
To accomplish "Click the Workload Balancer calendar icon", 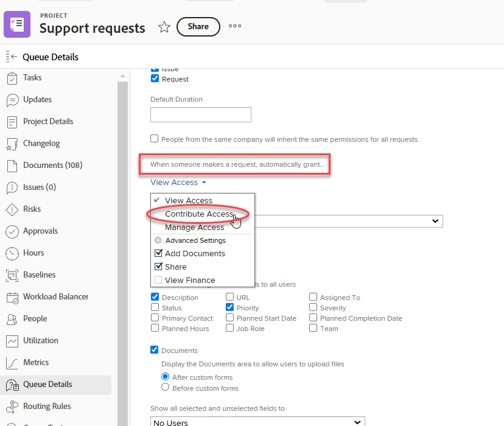I will click(x=12, y=298).
